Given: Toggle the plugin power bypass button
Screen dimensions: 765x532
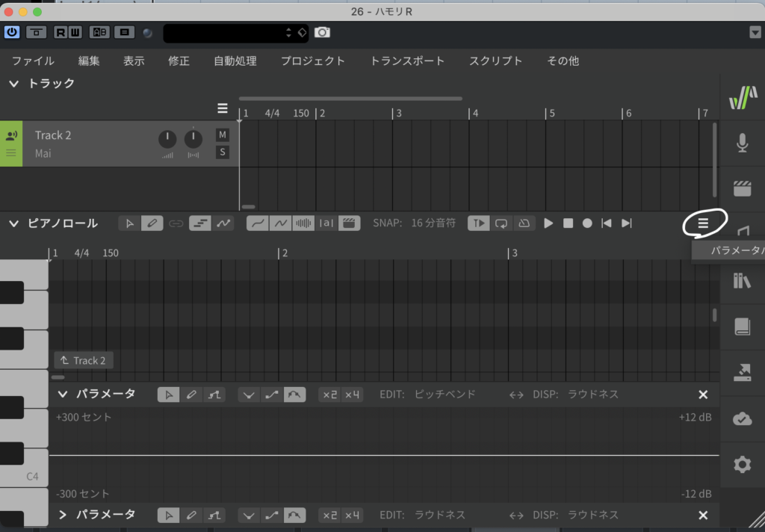Looking at the screenshot, I should tap(12, 32).
